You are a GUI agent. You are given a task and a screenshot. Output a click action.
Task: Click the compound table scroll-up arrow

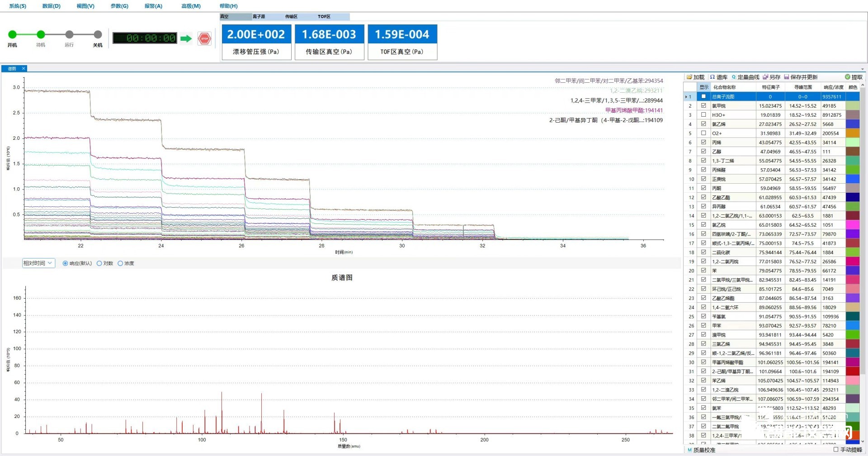tap(863, 85)
